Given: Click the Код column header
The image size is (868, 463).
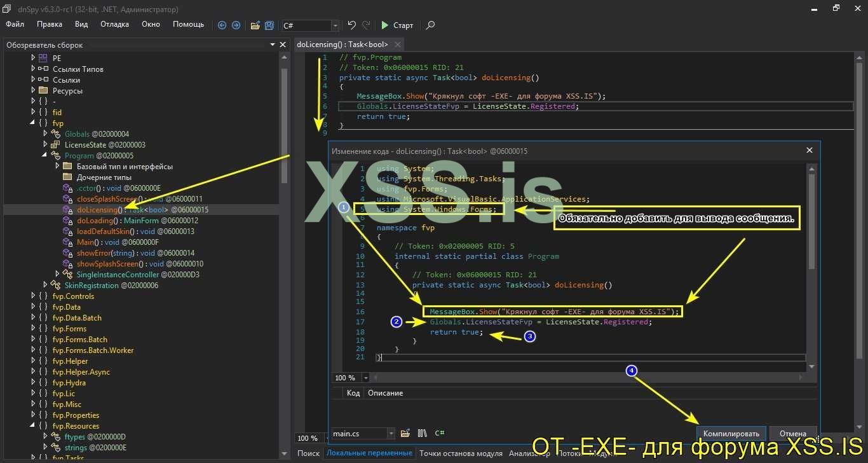Looking at the screenshot, I should point(353,393).
